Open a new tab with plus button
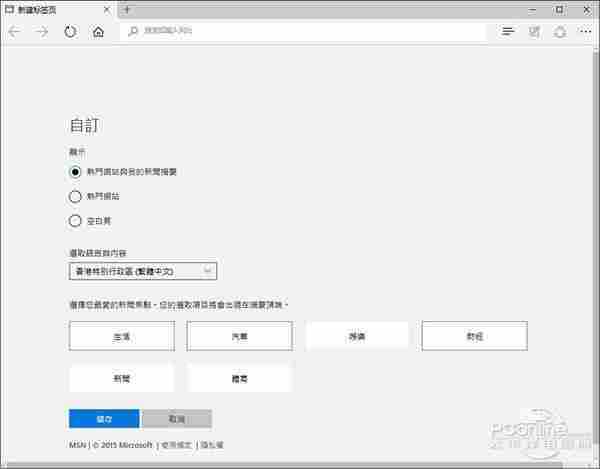 tap(127, 9)
